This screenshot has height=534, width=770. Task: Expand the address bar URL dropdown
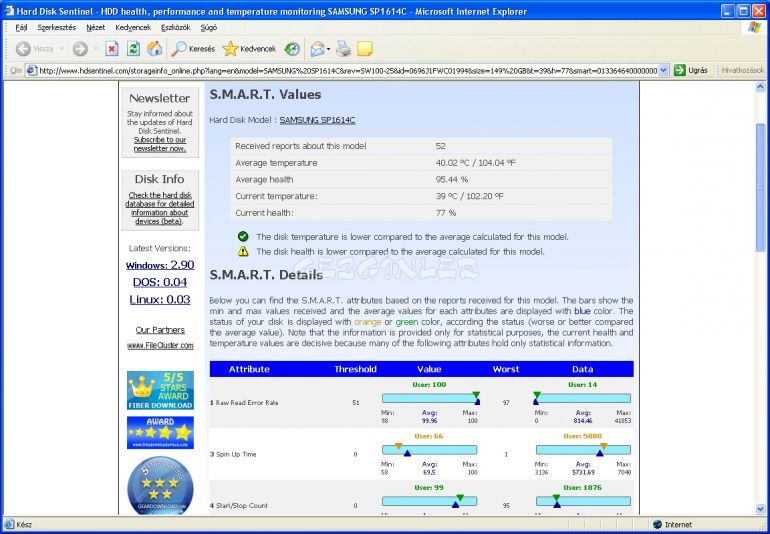[x=663, y=71]
